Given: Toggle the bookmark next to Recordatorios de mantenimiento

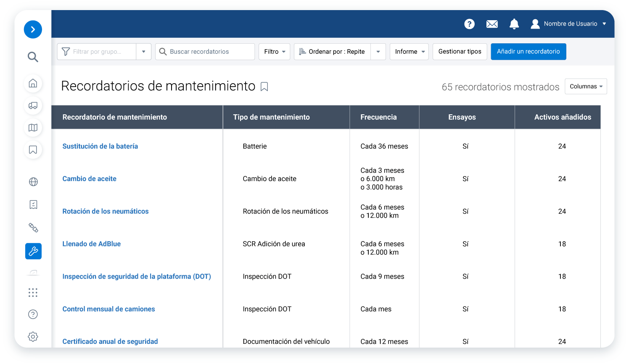Looking at the screenshot, I should click(x=264, y=87).
